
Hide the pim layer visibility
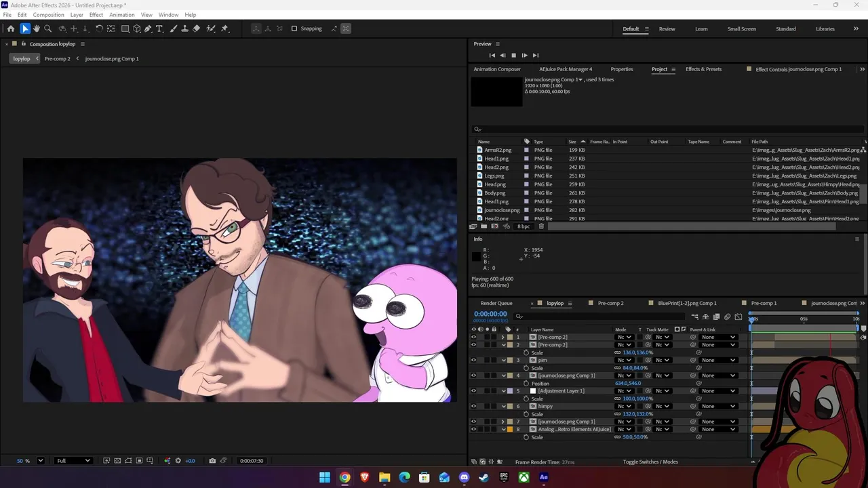(x=473, y=360)
